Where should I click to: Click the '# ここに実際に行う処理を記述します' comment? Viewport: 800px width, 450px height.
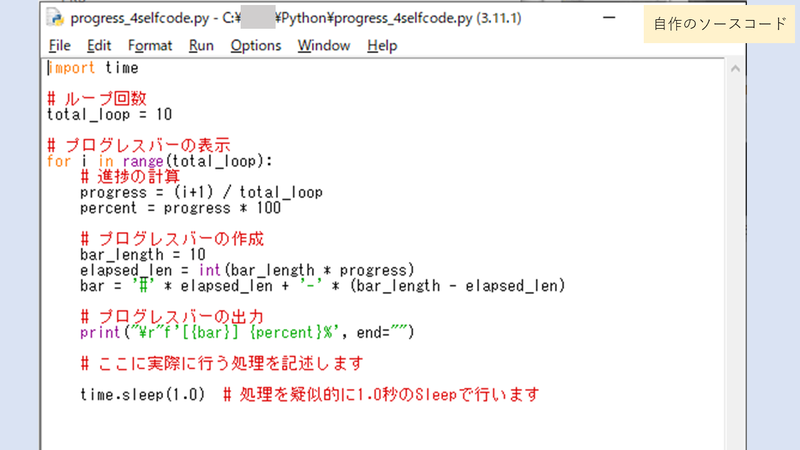point(222,364)
